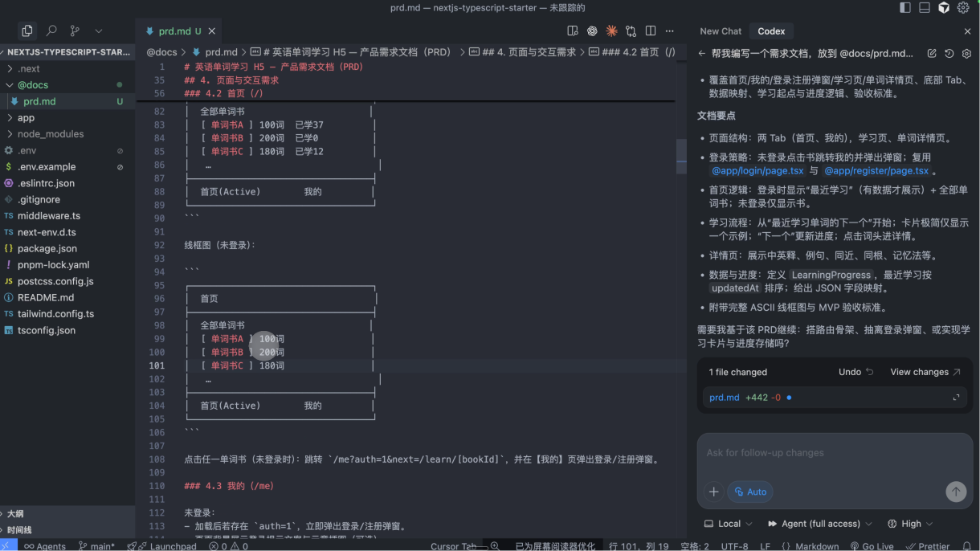The width and height of the screenshot is (980, 551).
Task: Click the orange Claude starburst icon
Action: point(611,31)
